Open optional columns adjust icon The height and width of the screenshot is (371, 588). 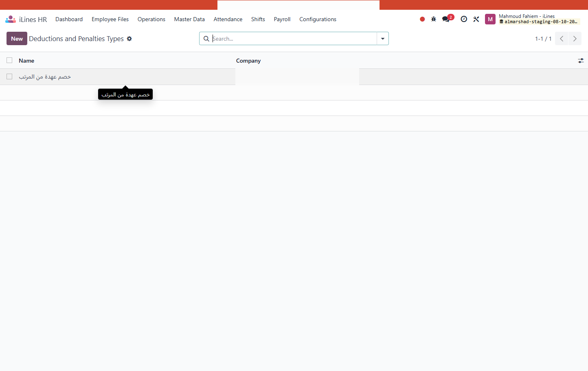[x=581, y=61]
